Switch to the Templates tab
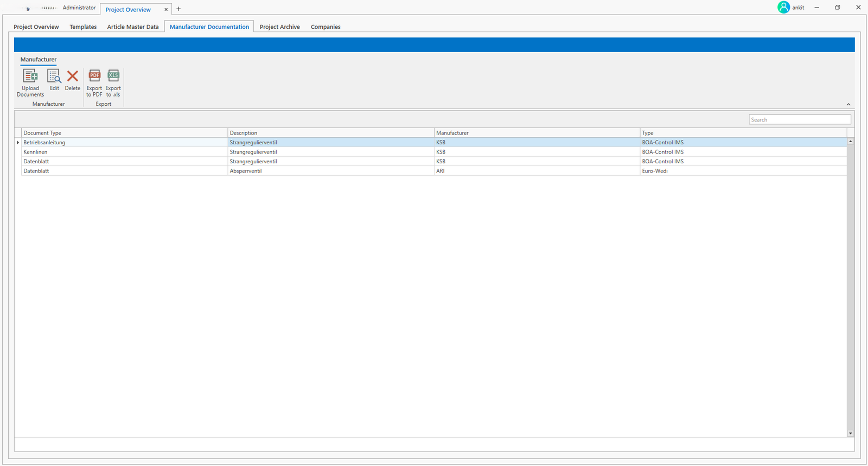This screenshot has width=868, height=466. (x=83, y=27)
